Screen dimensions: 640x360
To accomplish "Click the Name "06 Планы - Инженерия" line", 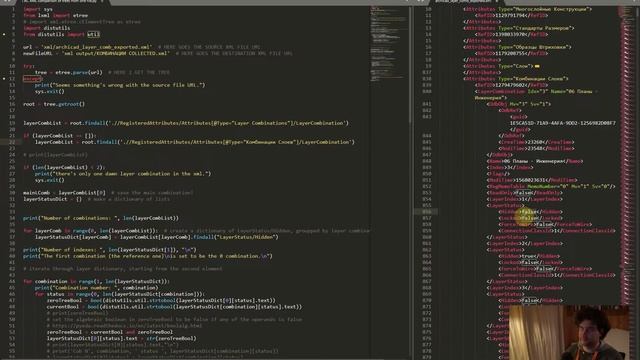I will click(x=534, y=161).
